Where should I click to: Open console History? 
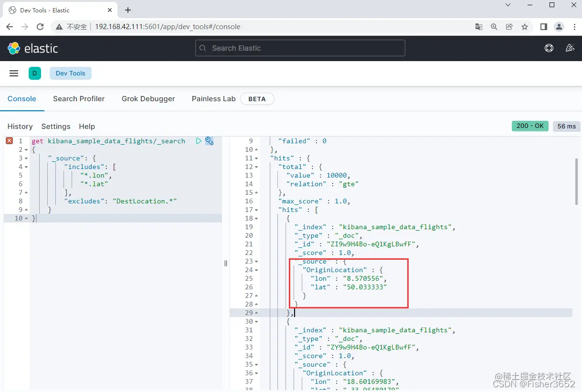[x=20, y=126]
